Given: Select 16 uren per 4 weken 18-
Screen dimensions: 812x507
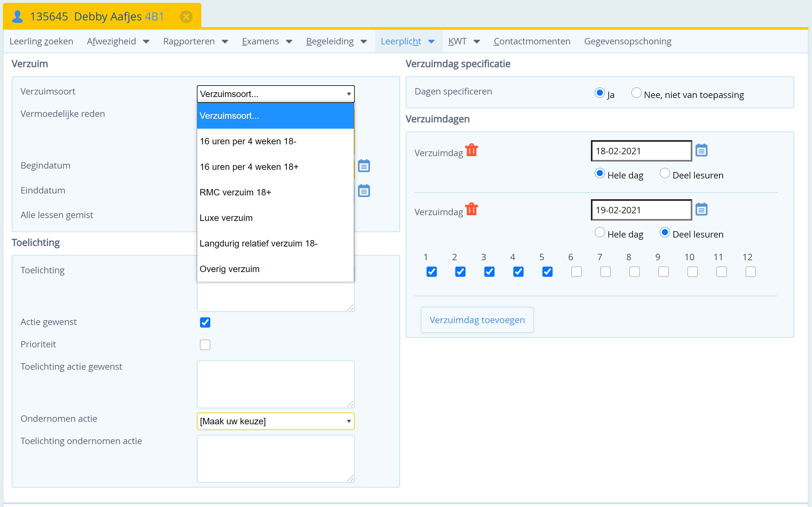Looking at the screenshot, I should (x=275, y=141).
